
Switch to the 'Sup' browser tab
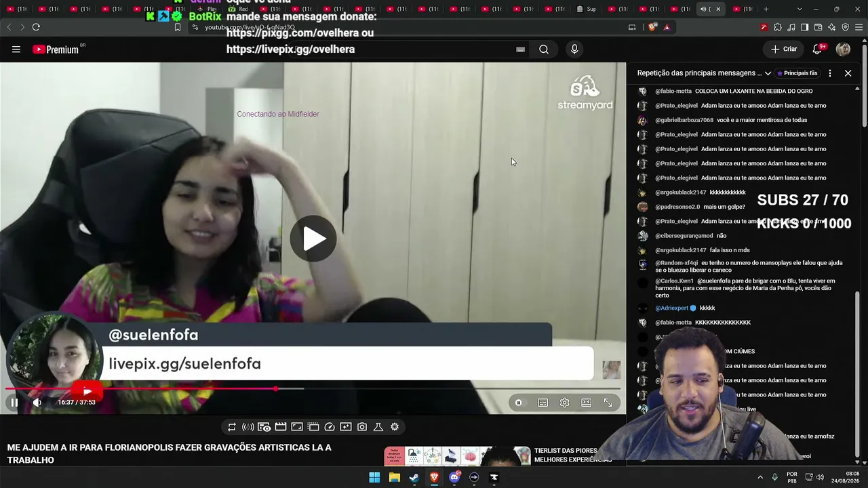587,9
